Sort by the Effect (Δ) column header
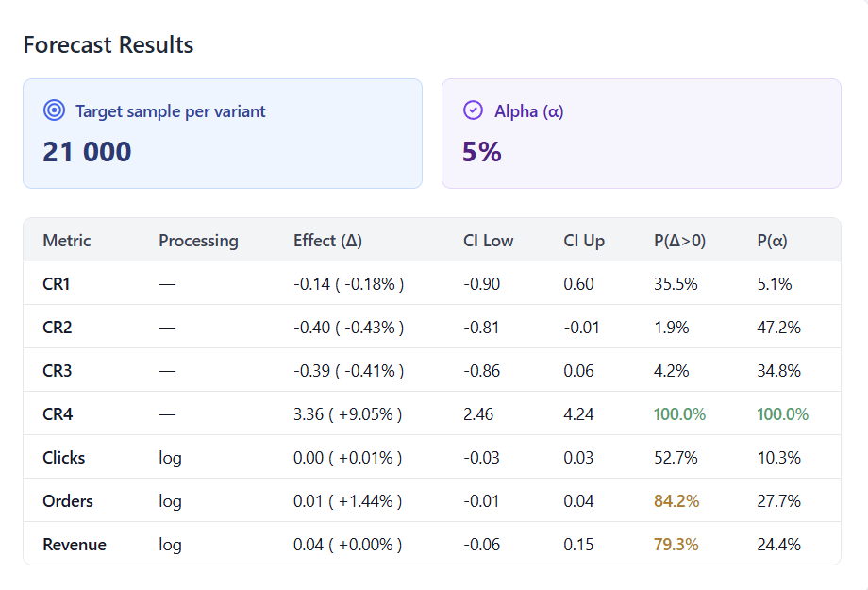 tap(327, 240)
